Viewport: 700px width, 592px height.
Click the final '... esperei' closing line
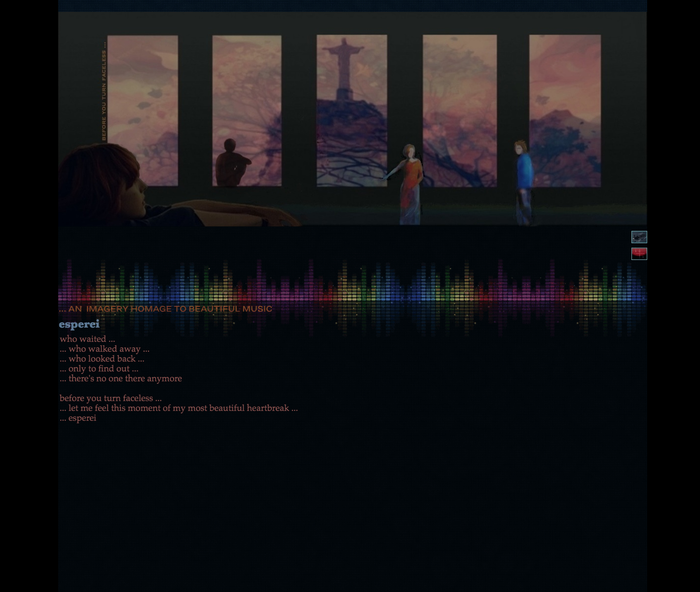(78, 418)
